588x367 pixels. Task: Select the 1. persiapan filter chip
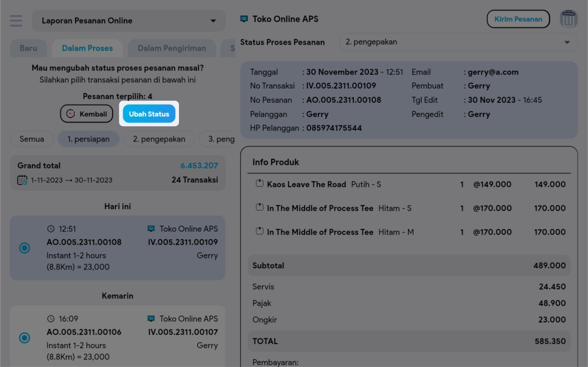(88, 139)
